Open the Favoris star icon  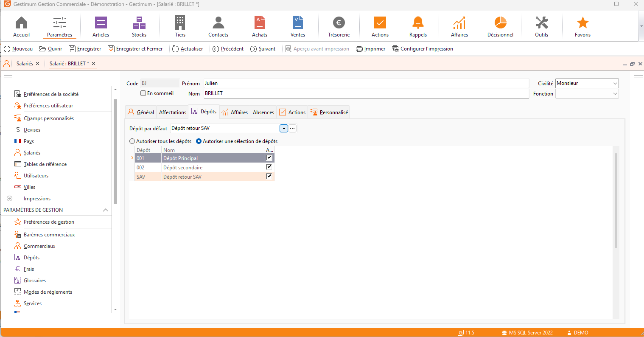[x=583, y=26]
